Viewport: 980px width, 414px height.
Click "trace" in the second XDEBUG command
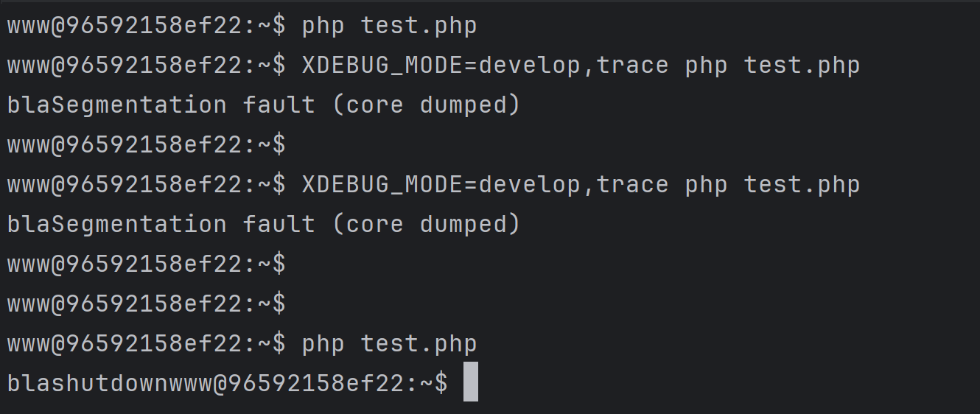632,185
